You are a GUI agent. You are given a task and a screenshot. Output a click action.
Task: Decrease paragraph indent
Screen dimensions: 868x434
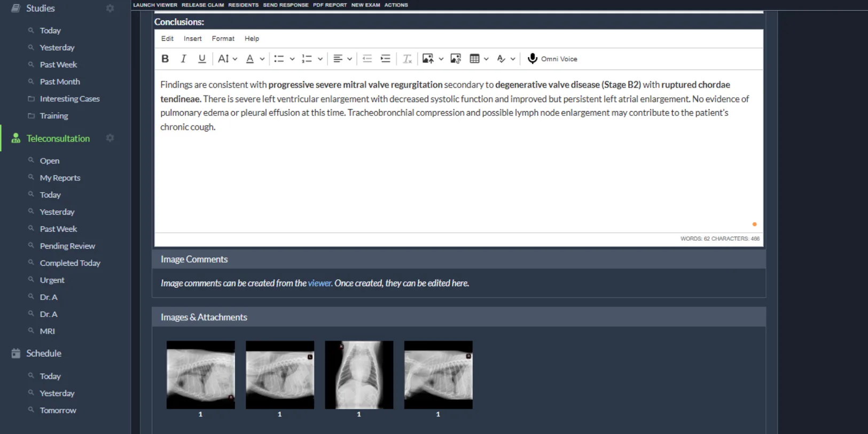[x=367, y=59]
